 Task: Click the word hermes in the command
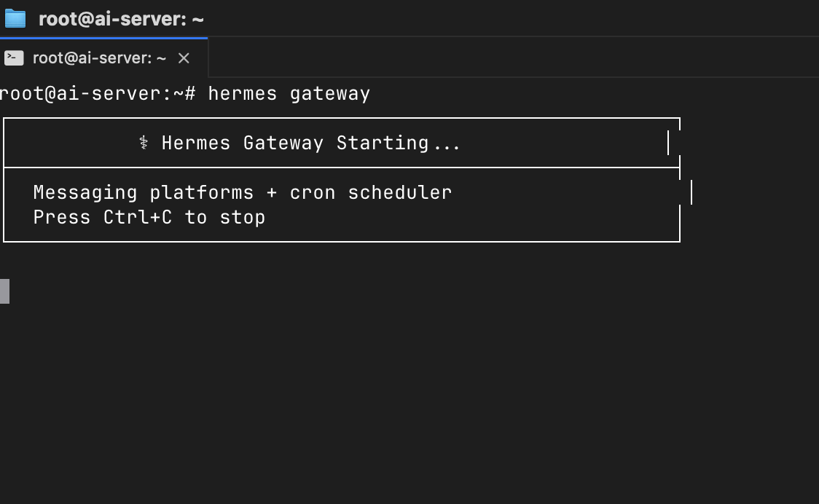pos(243,93)
